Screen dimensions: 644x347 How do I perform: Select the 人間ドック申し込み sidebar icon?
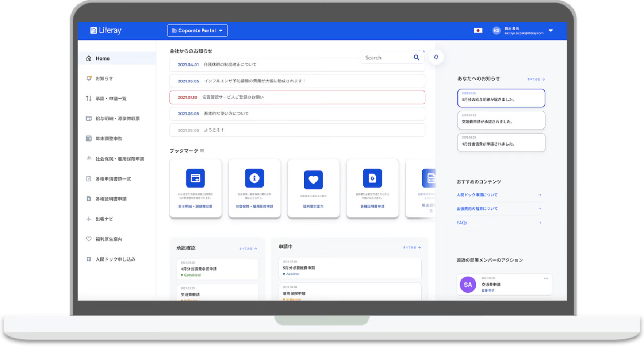(x=88, y=259)
